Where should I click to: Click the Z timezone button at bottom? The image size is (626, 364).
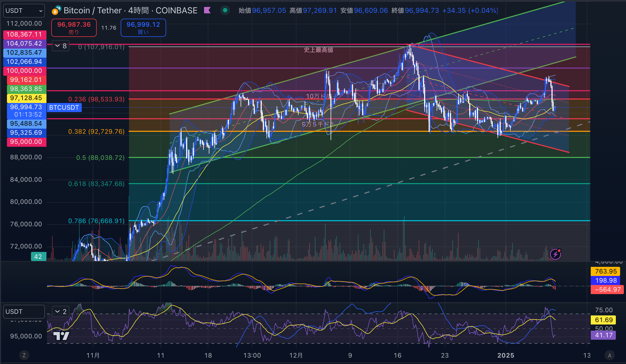pyautogui.click(x=24, y=355)
